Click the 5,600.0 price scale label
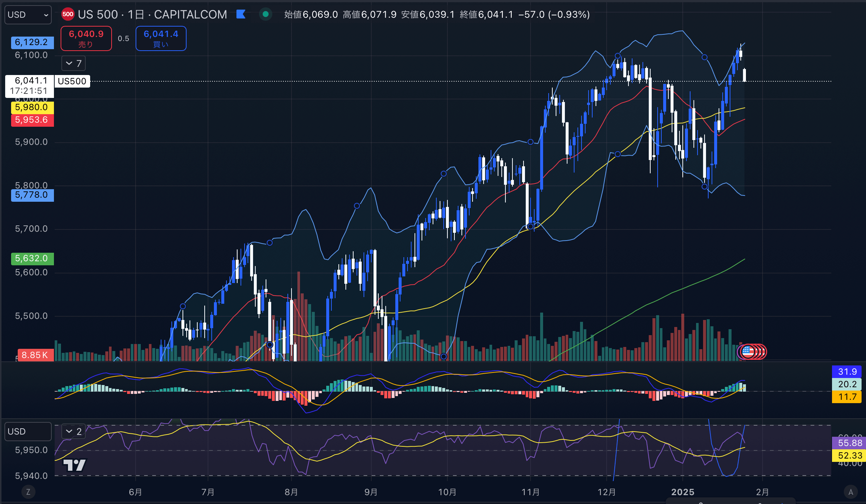The height and width of the screenshot is (504, 866). (x=31, y=273)
